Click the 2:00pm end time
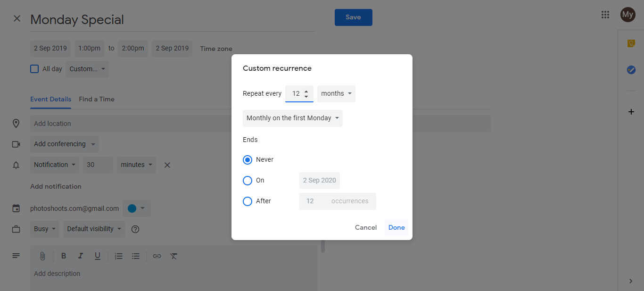Image resolution: width=644 pixels, height=291 pixels. click(133, 49)
